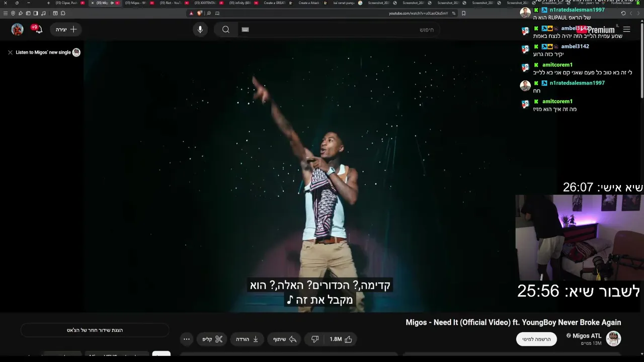
Task: Click the bookmark icon beside address bar
Action: pos(463,14)
